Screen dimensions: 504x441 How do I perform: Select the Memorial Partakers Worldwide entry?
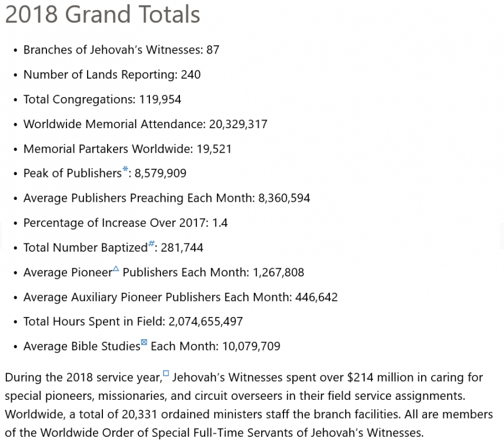pyautogui.click(x=128, y=149)
